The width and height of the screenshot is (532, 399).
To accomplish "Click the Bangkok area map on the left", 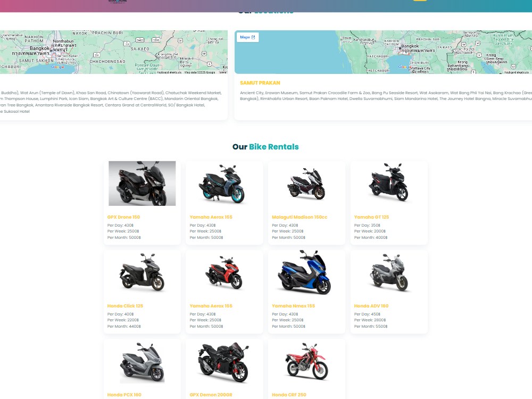I will 114,52.
